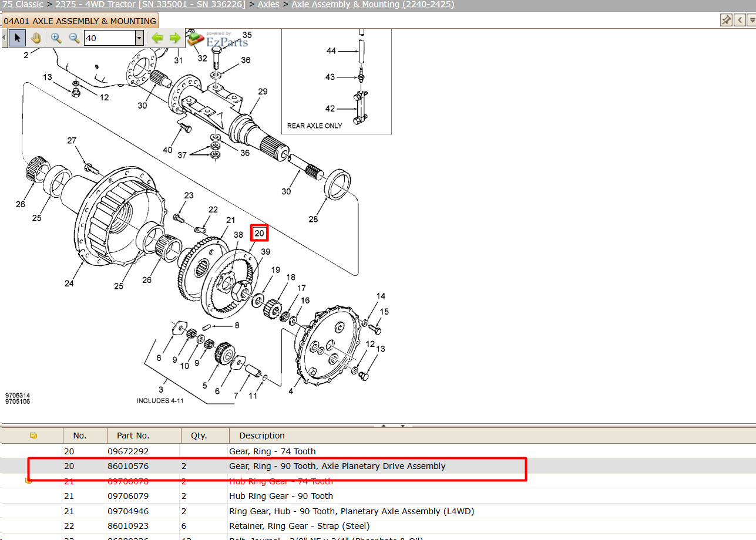This screenshot has height=540, width=756.
Task: Open the 75 Classic breadcrumb link
Action: [22, 4]
